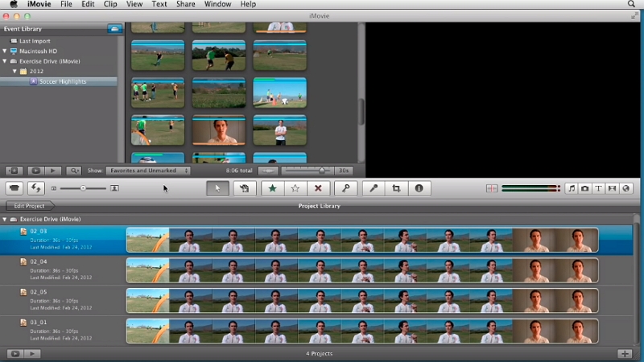Click the 8:06 total duration text

[x=239, y=171]
